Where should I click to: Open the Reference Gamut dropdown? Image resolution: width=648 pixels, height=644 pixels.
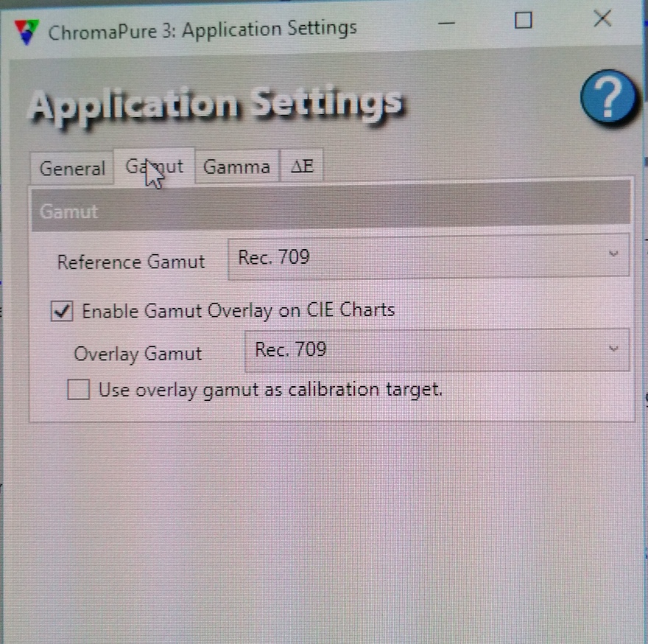click(x=429, y=258)
